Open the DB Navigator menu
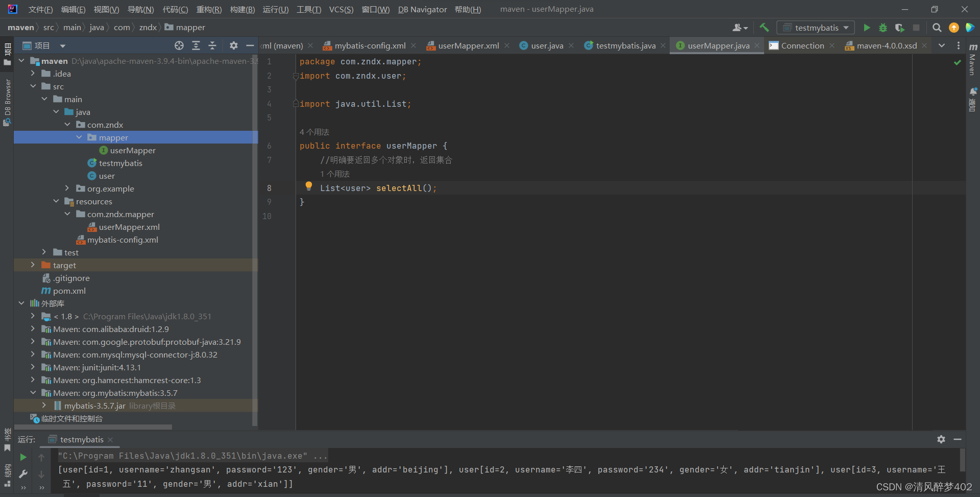This screenshot has width=980, height=497. (x=422, y=9)
